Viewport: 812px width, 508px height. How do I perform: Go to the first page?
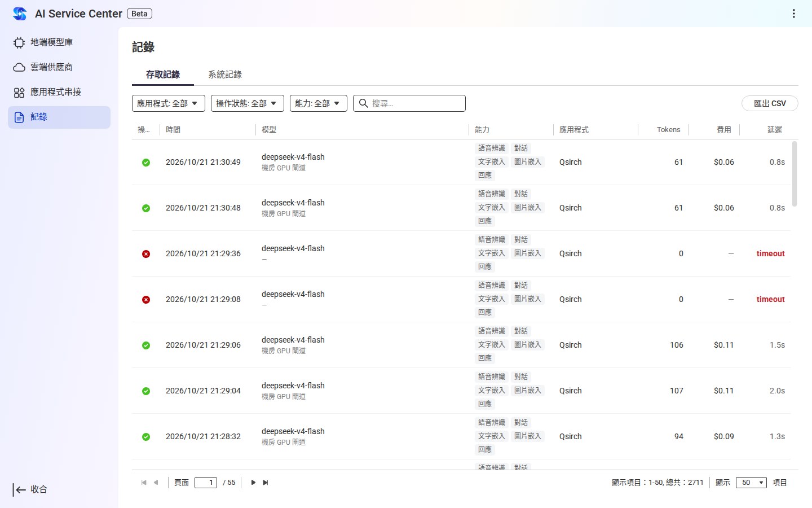pos(144,483)
